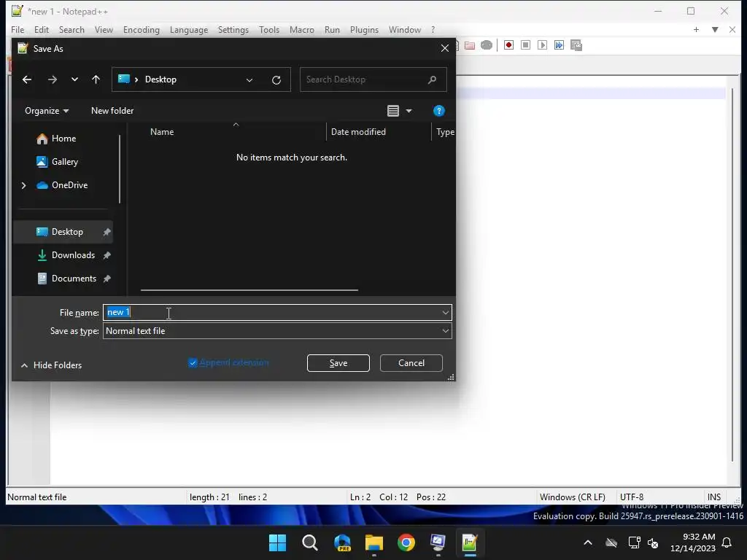This screenshot has width=747, height=560.
Task: Click the plus icon at Notepad++ menu bar right
Action: (696, 29)
